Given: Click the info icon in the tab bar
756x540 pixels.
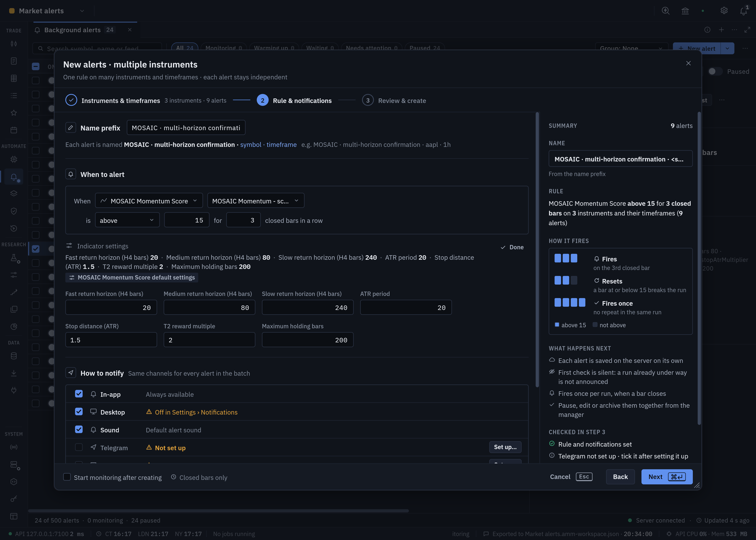Looking at the screenshot, I should (707, 30).
